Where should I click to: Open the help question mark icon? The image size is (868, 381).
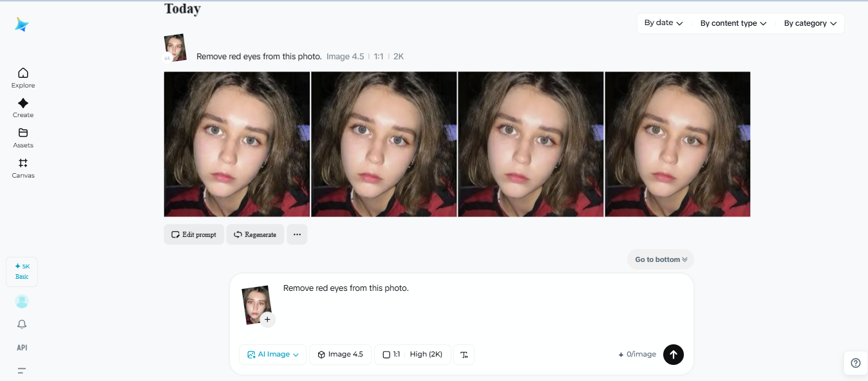[856, 363]
